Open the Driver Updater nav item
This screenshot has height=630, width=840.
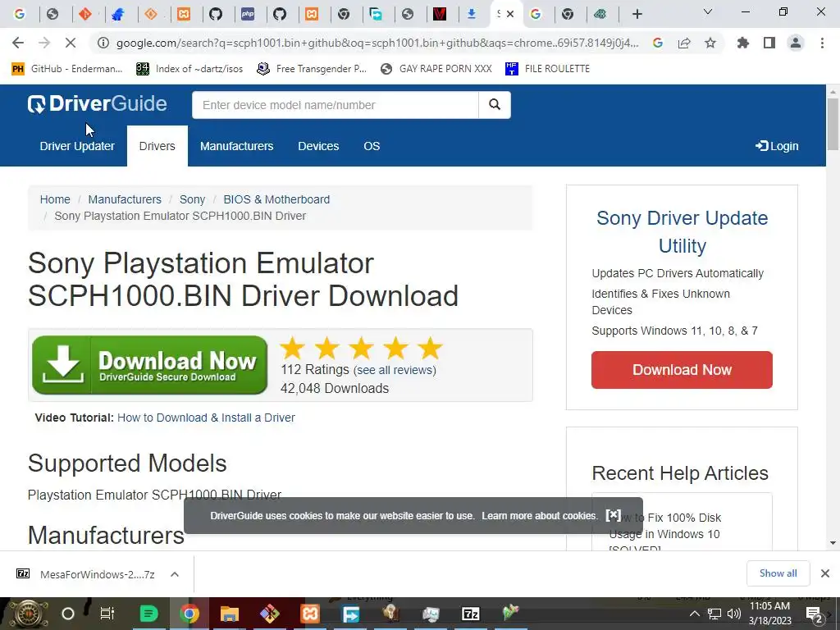pyautogui.click(x=77, y=146)
